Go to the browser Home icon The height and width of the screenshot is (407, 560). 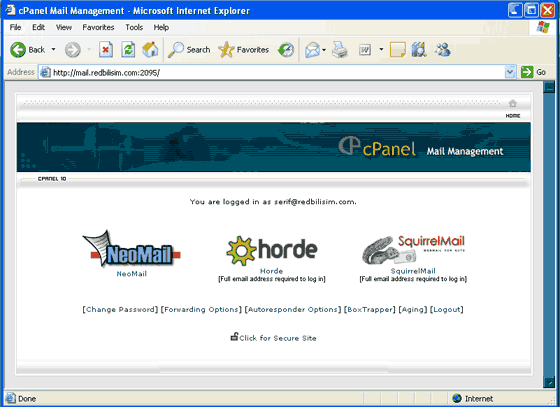(150, 50)
